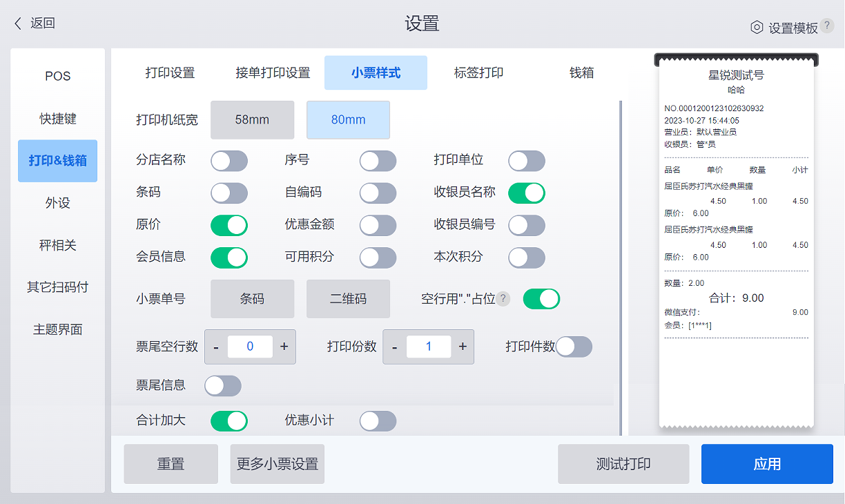Select 58mm paper width
This screenshot has width=845, height=504.
click(252, 120)
